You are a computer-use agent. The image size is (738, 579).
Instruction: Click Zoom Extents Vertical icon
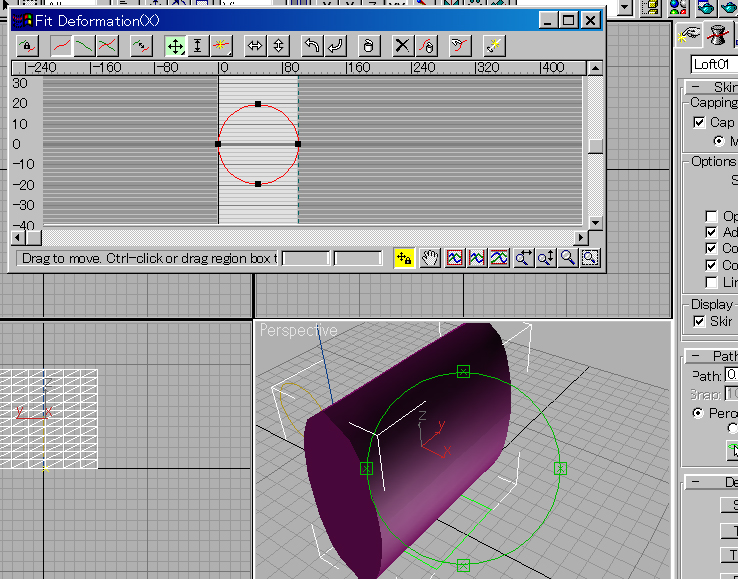[x=499, y=258]
